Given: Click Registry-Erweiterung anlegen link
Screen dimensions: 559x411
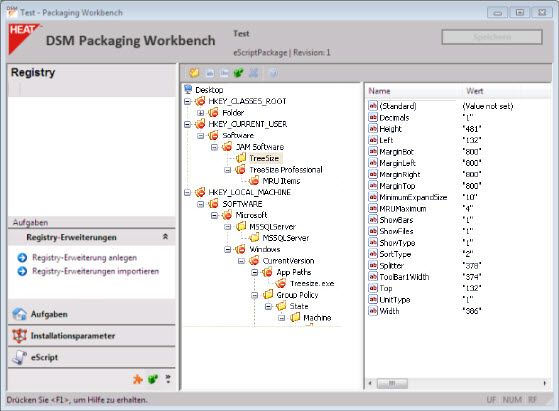Looking at the screenshot, I should coord(84,258).
